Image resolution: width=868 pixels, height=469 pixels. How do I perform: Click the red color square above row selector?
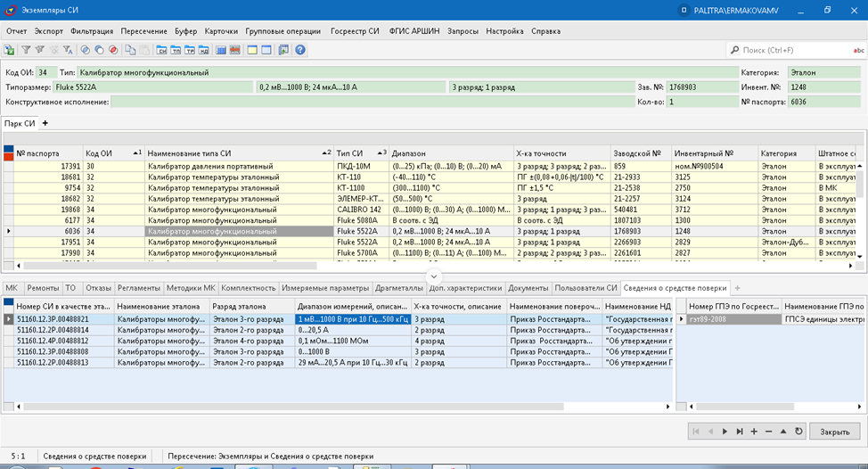(x=8, y=157)
